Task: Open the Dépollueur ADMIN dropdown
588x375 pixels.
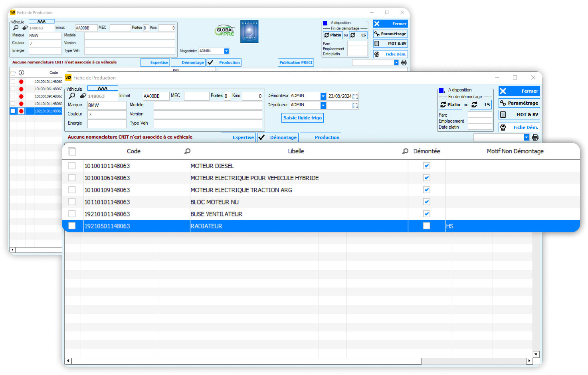Action: pos(323,105)
